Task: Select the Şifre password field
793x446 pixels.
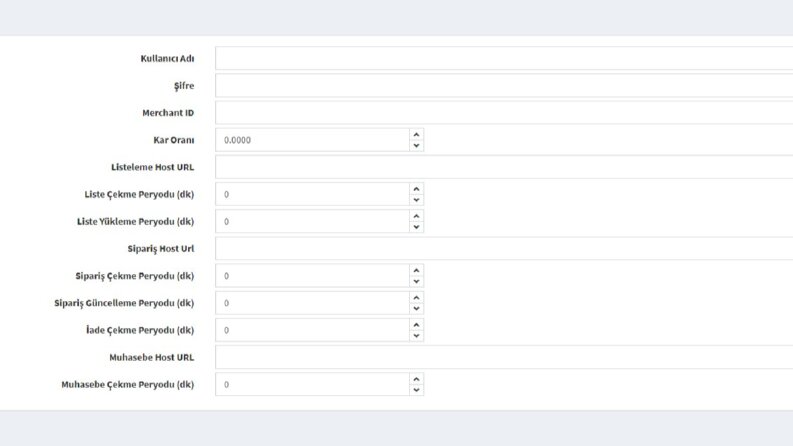Action: [504, 85]
